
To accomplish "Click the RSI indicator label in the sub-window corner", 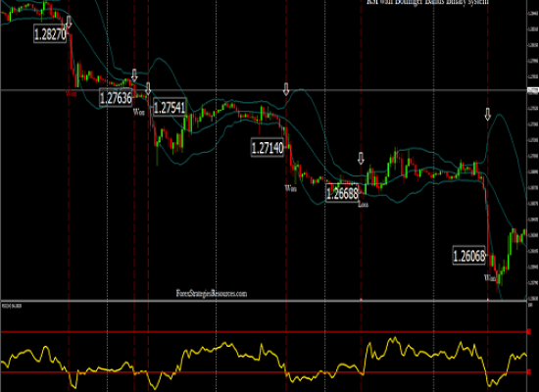I will coord(12,306).
